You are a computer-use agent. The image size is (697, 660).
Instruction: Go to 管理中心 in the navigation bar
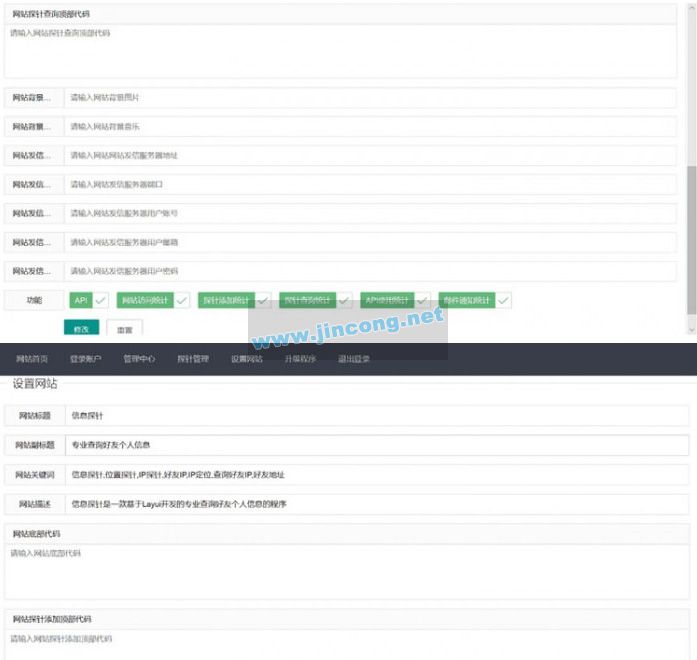click(x=139, y=359)
